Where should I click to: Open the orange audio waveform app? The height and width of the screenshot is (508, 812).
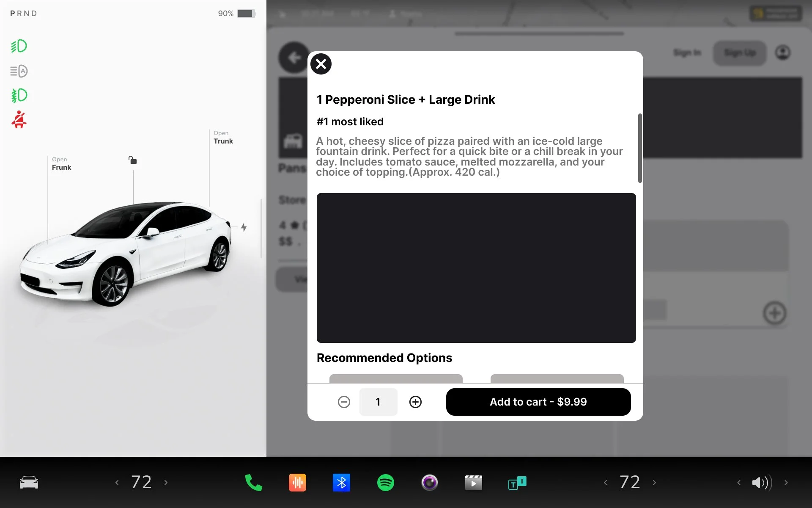pos(297,483)
